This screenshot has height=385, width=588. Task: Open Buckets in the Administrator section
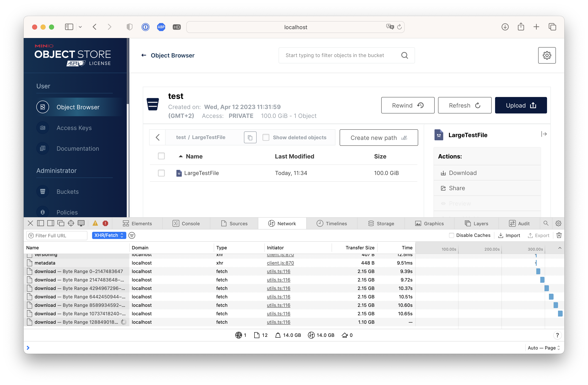(67, 191)
